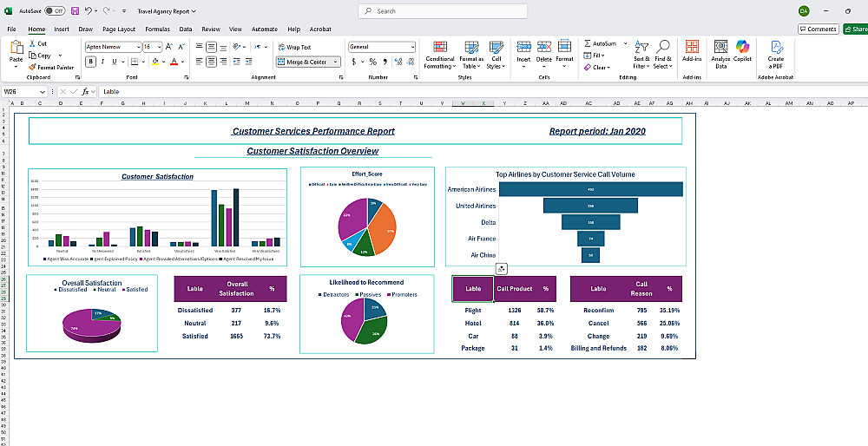The image size is (868, 446).
Task: Open Copilot from the ribbon
Action: [x=742, y=50]
